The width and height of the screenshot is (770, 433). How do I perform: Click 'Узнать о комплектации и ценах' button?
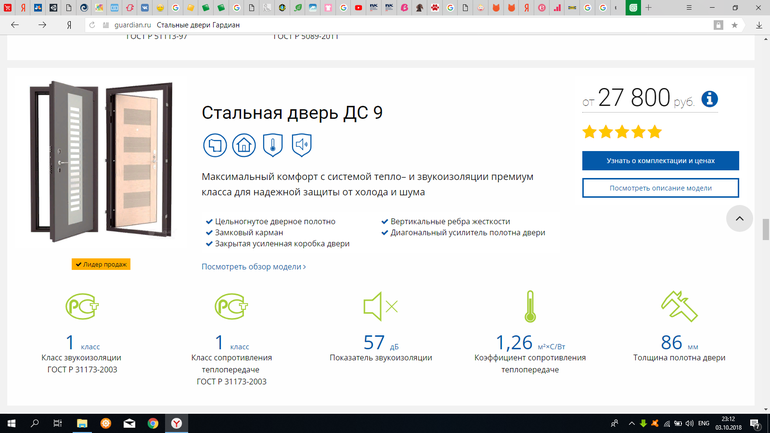(x=660, y=161)
